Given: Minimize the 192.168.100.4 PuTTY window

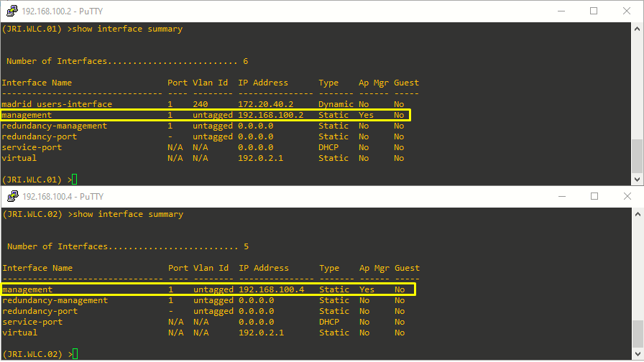Looking at the screenshot, I should pos(562,196).
